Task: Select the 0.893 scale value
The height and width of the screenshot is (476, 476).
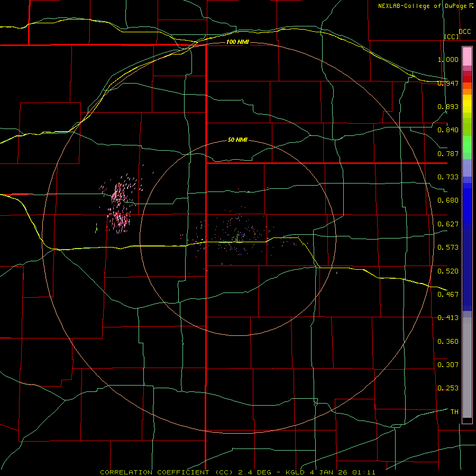Action: click(448, 106)
